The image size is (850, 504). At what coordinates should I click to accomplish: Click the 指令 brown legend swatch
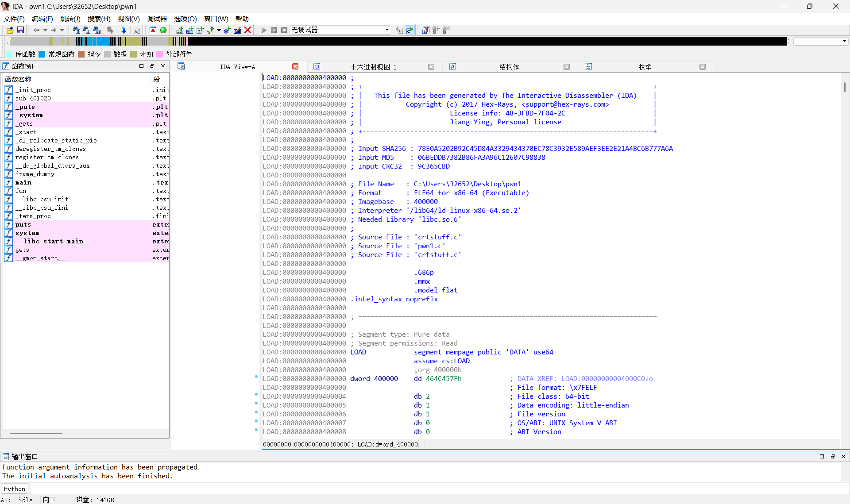[x=81, y=54]
